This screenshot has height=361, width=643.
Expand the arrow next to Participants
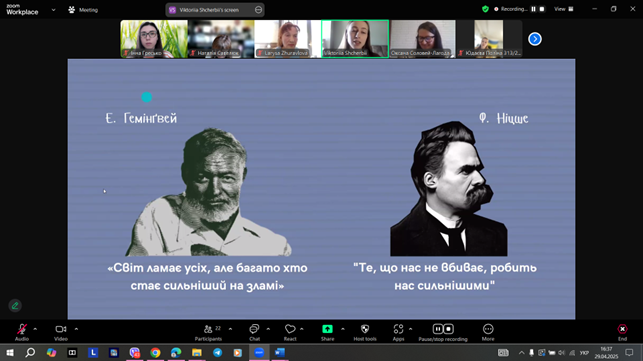230,329
